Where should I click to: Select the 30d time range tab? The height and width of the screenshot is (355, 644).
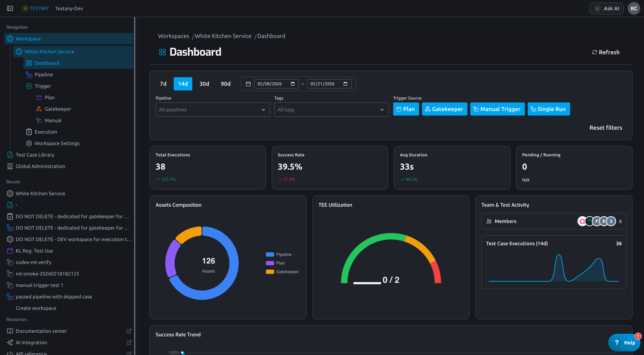point(204,84)
